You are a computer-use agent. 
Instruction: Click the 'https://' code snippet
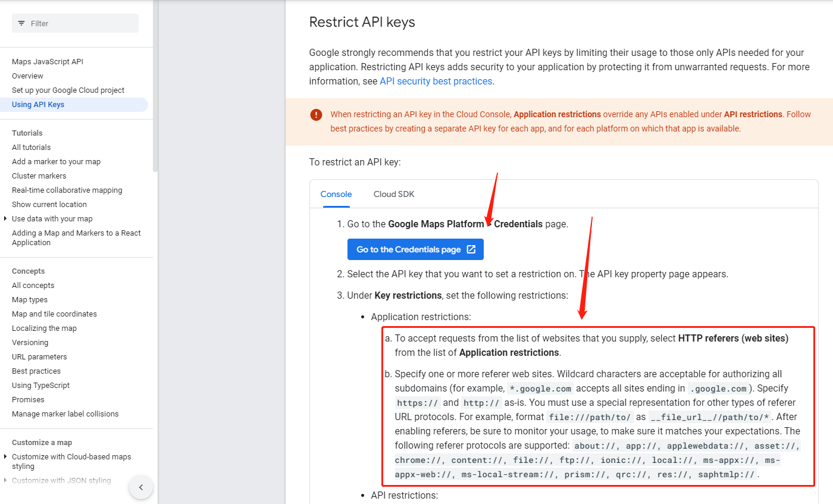418,403
